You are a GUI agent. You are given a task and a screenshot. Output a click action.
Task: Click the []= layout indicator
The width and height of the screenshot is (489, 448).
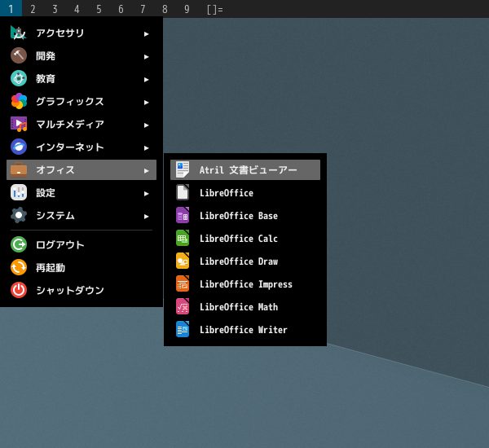(214, 9)
